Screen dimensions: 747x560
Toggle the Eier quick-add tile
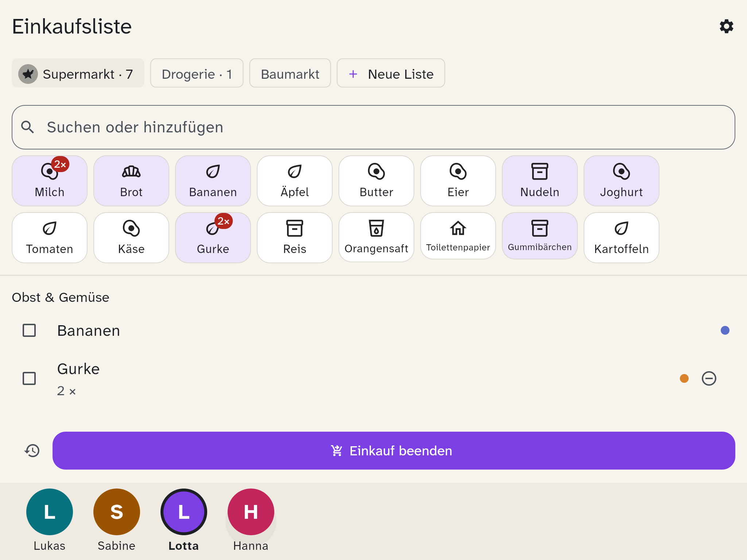[458, 181]
